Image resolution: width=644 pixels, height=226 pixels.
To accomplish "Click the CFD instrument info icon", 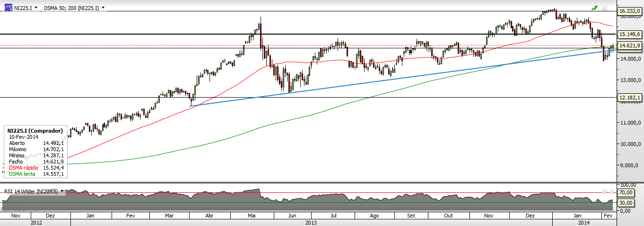I will pos(8,8).
